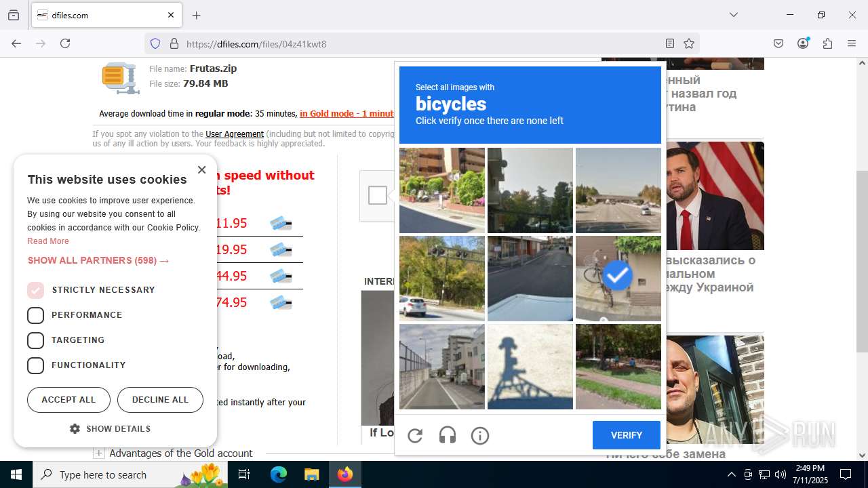The width and height of the screenshot is (868, 488).
Task: Enable the Targeting cookies checkbox
Action: coord(35,340)
